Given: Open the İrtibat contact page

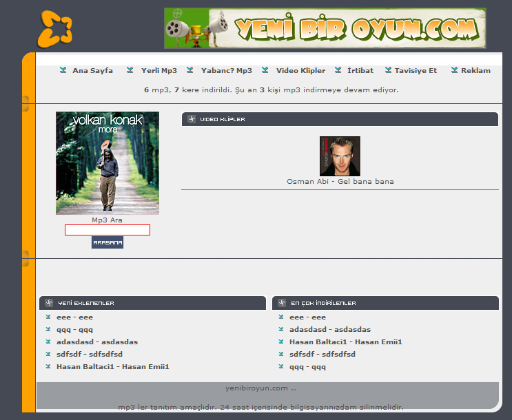Looking at the screenshot, I should click(x=360, y=70).
